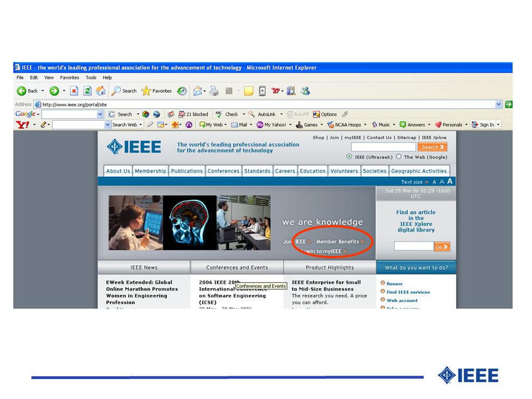Open the File menu
The image size is (532, 399).
pos(20,78)
